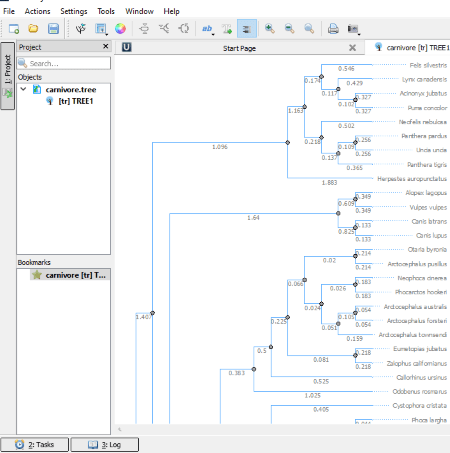
Task: Toggle the align labels highlighted button
Action: tap(247, 29)
